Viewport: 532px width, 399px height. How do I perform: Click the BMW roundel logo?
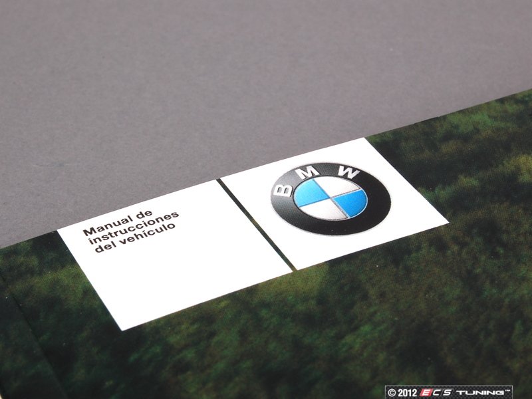coord(331,198)
